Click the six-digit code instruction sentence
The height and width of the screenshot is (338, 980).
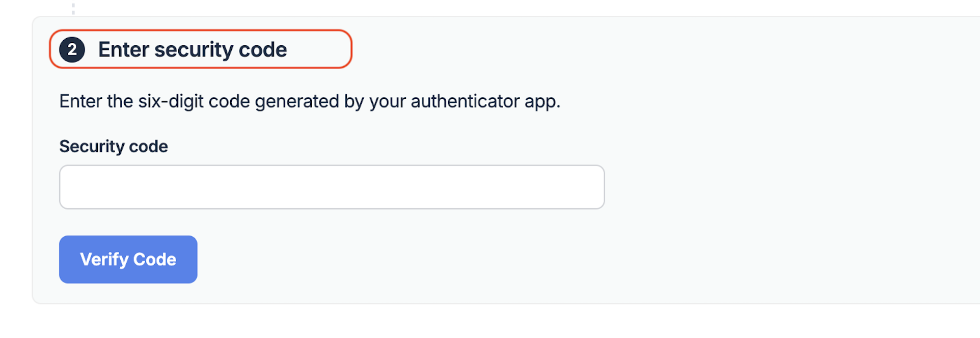click(310, 101)
